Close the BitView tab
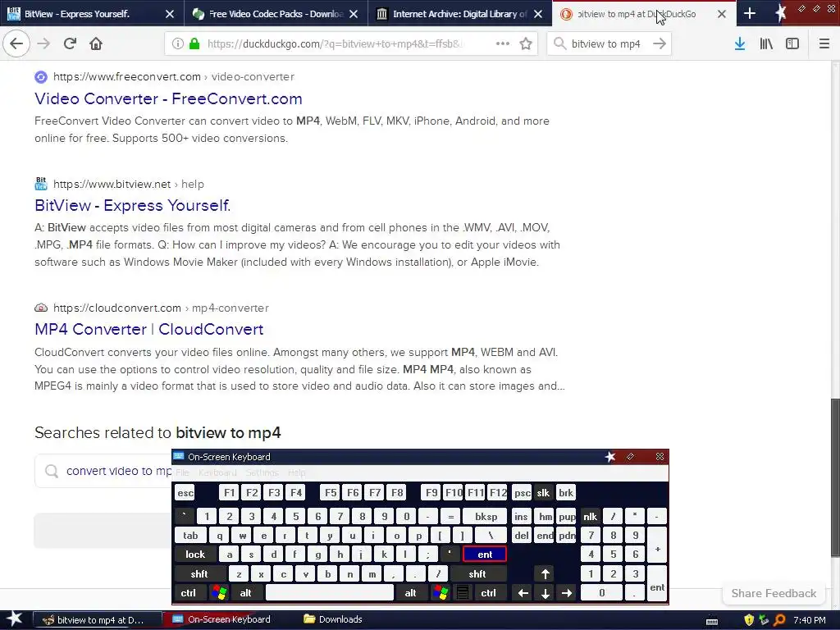The image size is (840, 630). (169, 14)
